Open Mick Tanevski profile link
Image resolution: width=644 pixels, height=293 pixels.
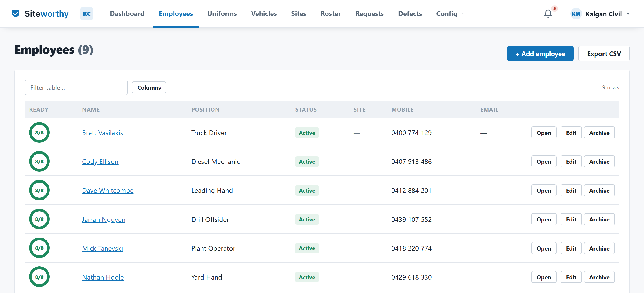(x=102, y=248)
